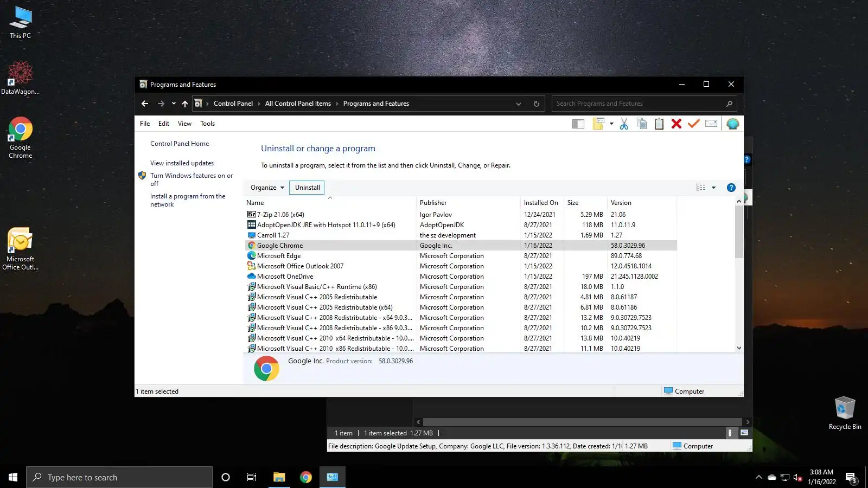Screen dimensions: 868x488
Task: Click the All Control Panel Items breadcrumb
Action: 298,104
